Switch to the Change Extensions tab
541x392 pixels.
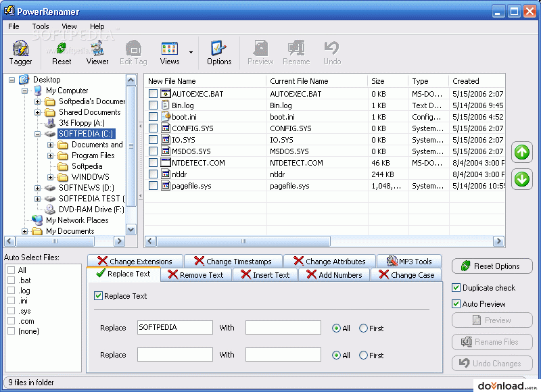tap(135, 262)
